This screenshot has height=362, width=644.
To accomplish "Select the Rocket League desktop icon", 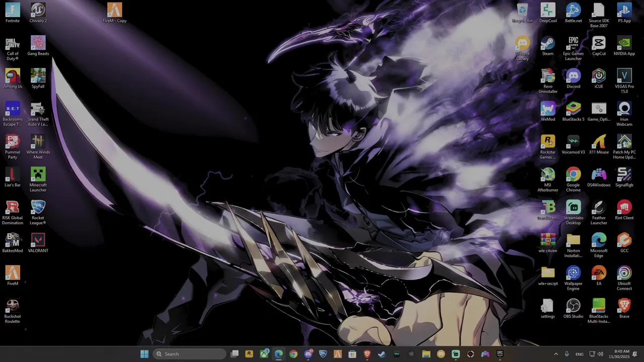I will click(38, 213).
